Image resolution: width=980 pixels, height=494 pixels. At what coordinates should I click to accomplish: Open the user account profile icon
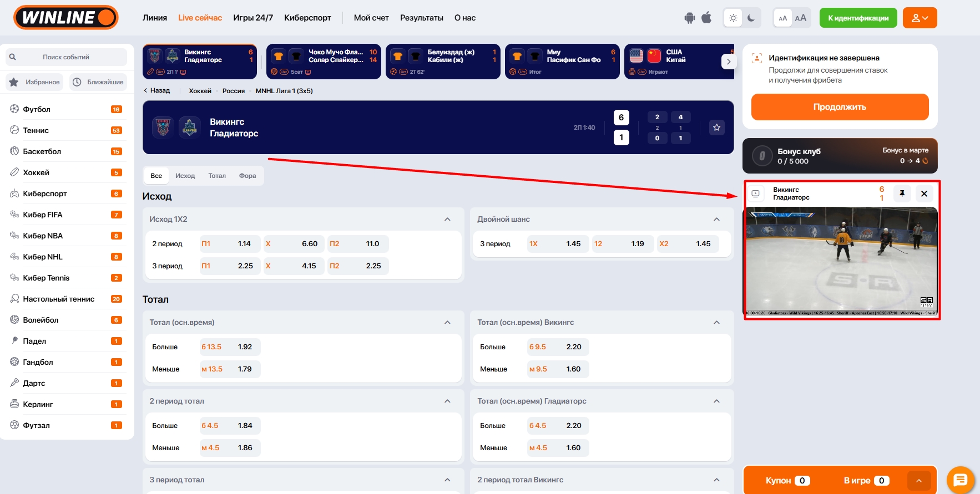click(x=920, y=18)
